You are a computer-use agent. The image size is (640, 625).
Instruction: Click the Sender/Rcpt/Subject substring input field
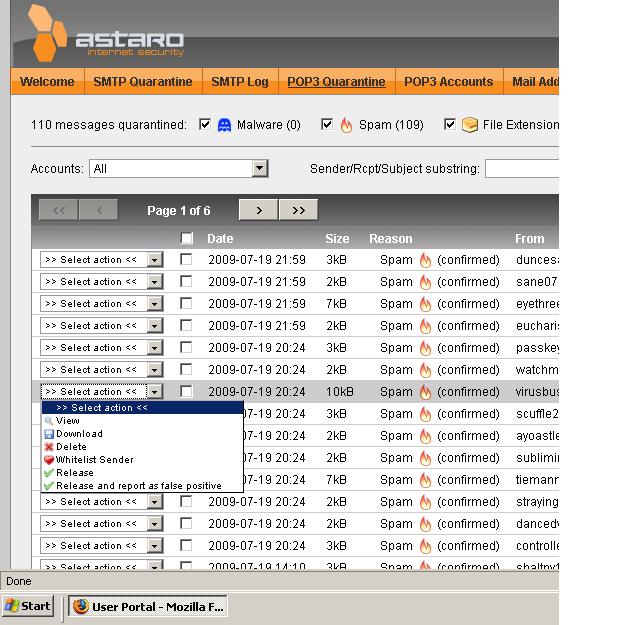(522, 169)
